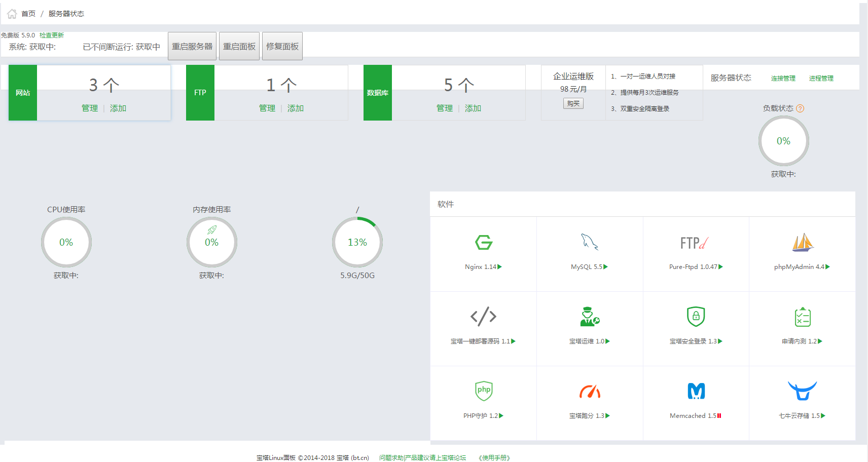Open the Memcached M icon
The width and height of the screenshot is (868, 462).
coord(696,391)
